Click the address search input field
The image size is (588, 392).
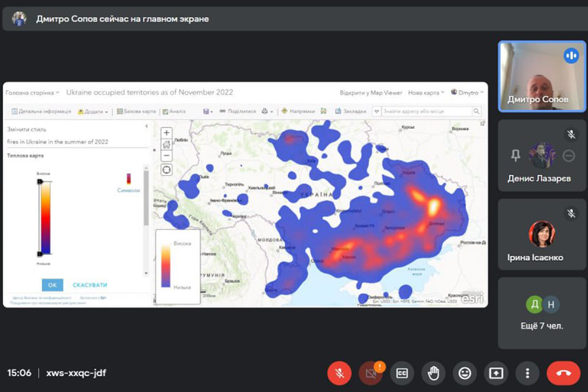pos(426,112)
